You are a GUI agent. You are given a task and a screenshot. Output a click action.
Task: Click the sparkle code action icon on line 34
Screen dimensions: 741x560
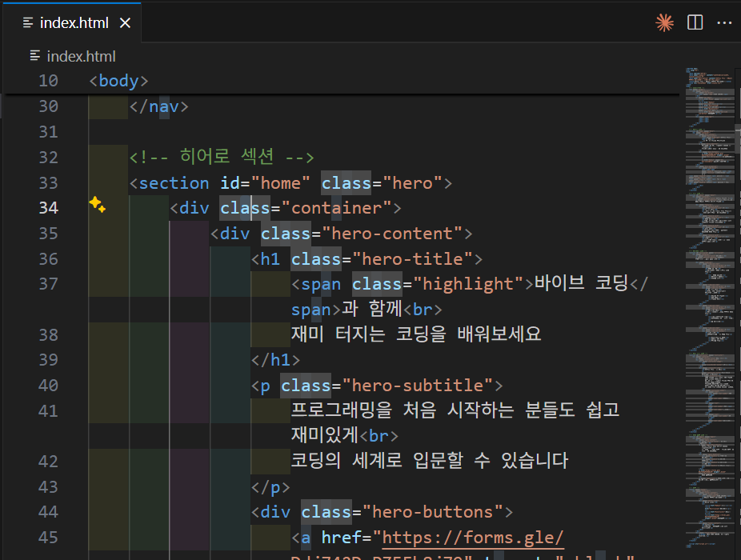coord(98,206)
